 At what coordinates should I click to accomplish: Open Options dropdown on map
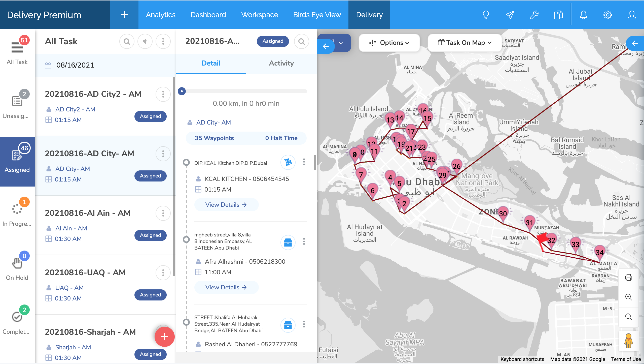click(389, 43)
